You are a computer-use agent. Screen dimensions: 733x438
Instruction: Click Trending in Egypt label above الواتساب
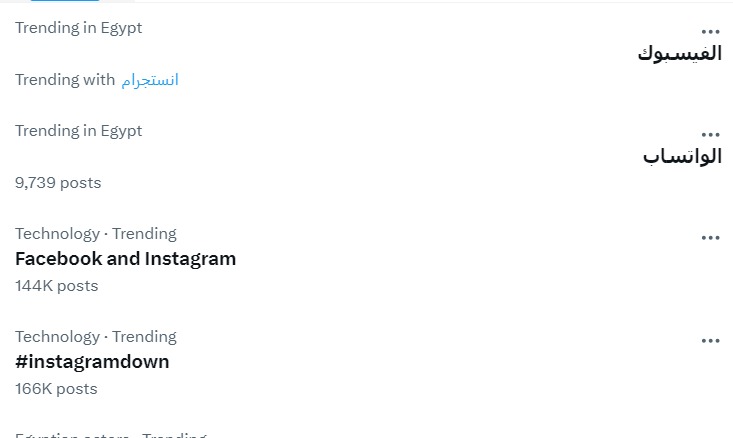78,131
